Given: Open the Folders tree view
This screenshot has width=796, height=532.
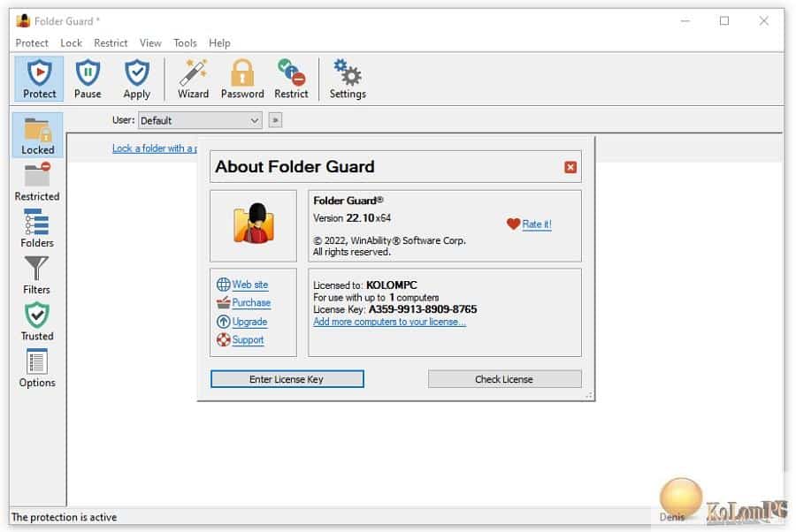Looking at the screenshot, I should point(37,228).
